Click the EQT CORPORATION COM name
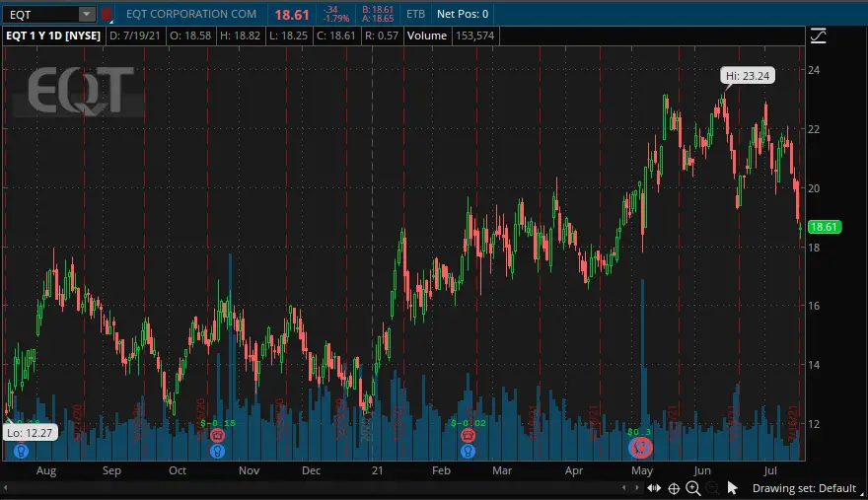This screenshot has height=500, width=868. [x=191, y=14]
